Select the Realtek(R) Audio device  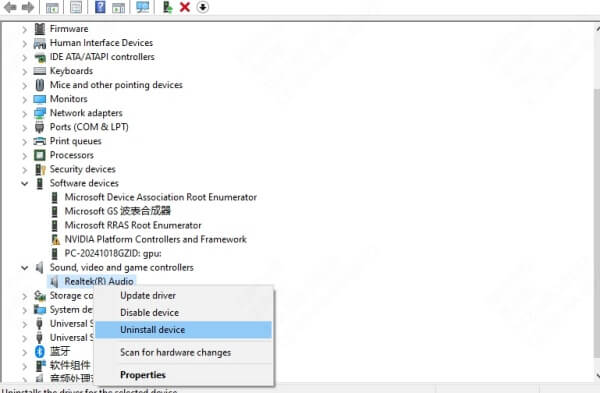[99, 281]
